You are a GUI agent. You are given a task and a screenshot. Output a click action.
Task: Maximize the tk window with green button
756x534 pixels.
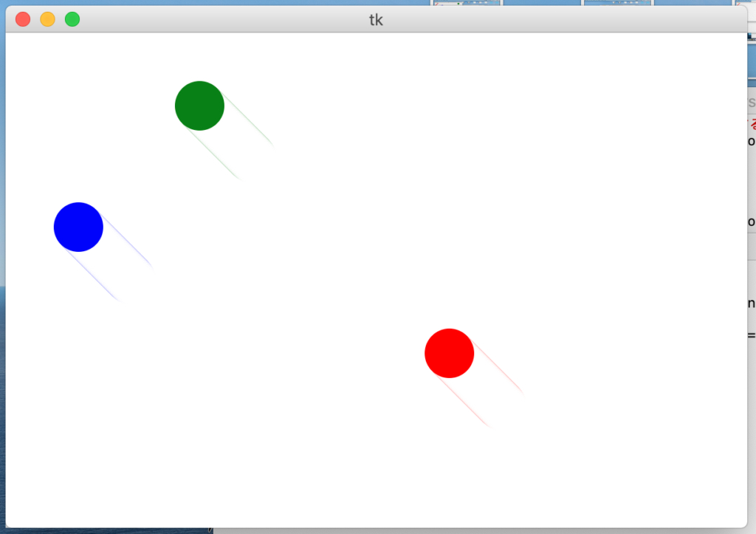pyautogui.click(x=72, y=19)
